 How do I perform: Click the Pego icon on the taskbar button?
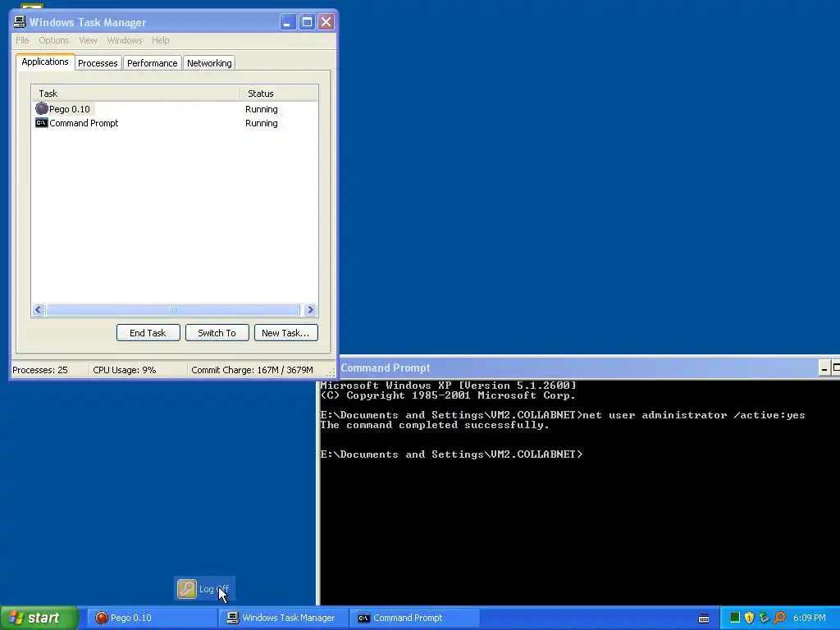click(101, 618)
